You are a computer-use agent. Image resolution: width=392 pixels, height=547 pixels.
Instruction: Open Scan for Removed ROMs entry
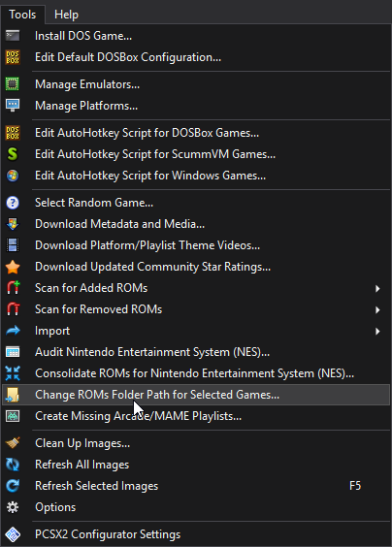coord(196,309)
